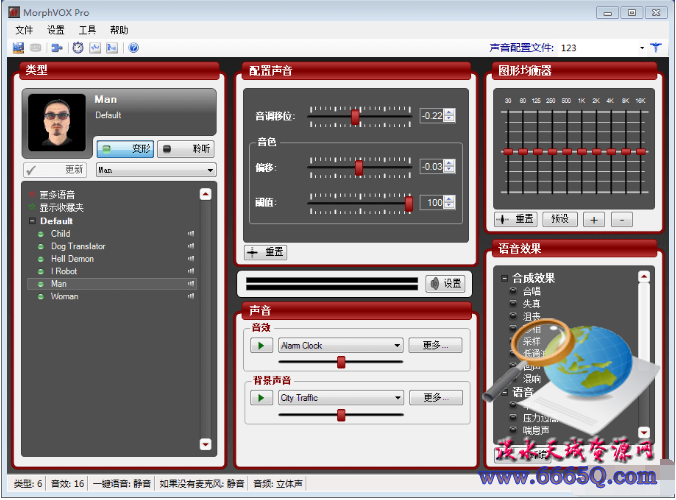Enable the 喘息声 voice effect
Screen dimensions: 676x500
coord(513,430)
